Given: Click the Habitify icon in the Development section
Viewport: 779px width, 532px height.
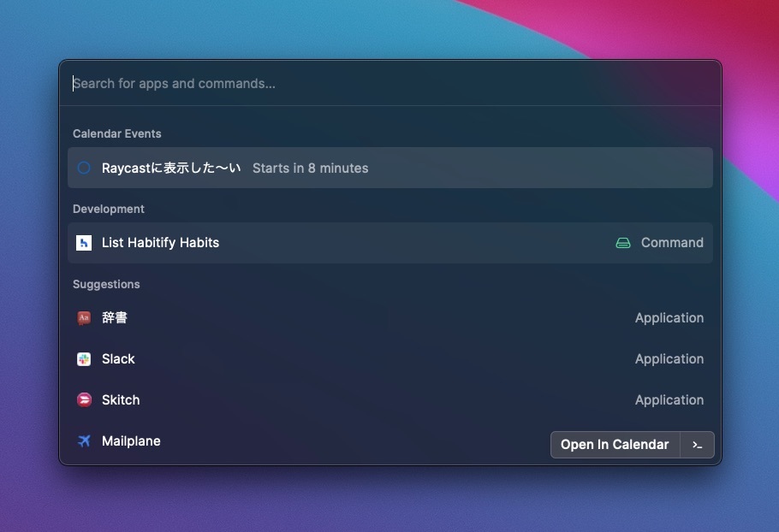Looking at the screenshot, I should (84, 243).
